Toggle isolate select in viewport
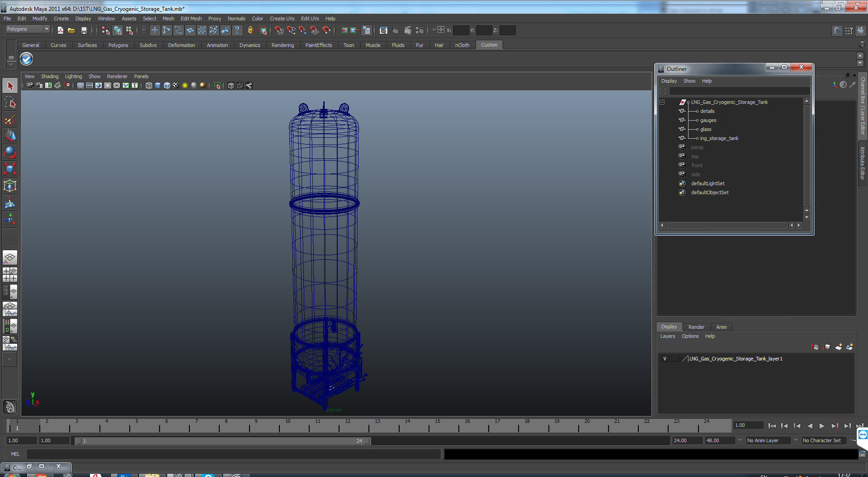The height and width of the screenshot is (477, 868). 217,85
